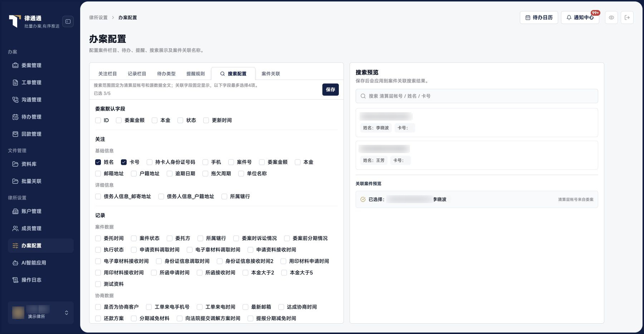Select the 王芳 search result card
The width and height of the screenshot is (644, 334).
click(x=477, y=155)
